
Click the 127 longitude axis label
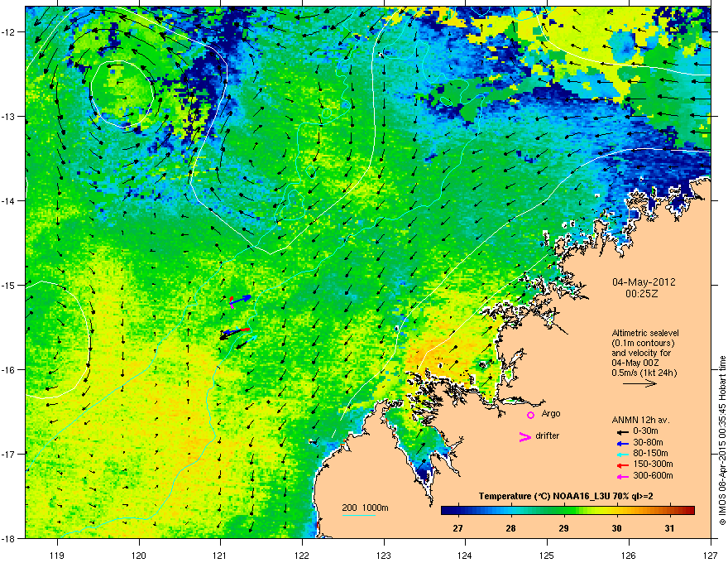(711, 555)
